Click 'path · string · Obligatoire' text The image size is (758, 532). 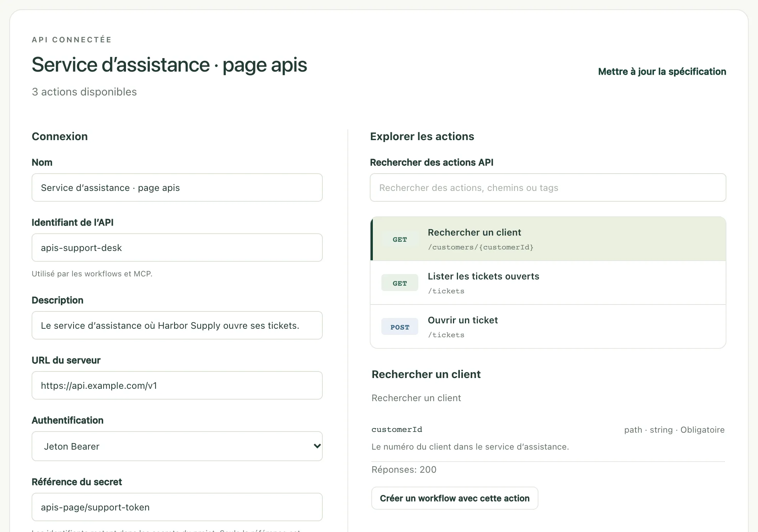point(674,430)
